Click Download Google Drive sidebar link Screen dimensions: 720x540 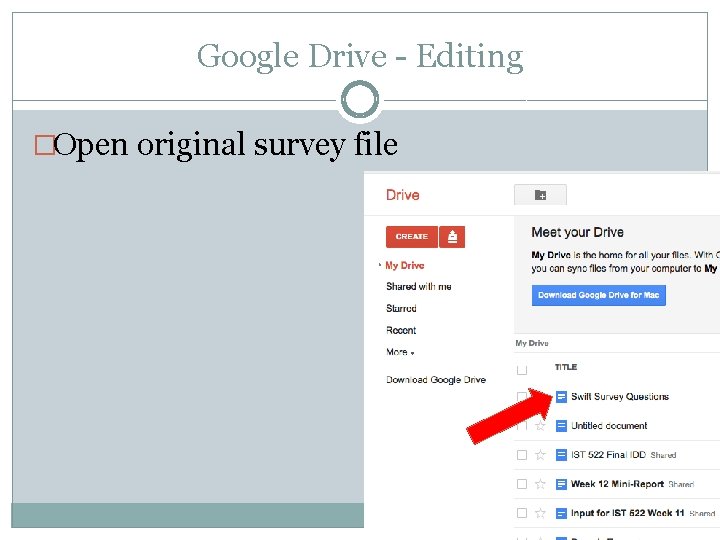point(436,380)
